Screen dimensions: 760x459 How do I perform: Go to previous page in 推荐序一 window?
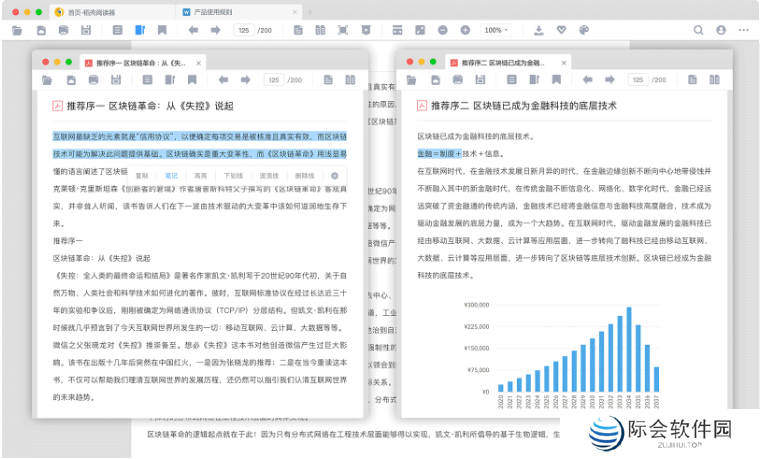coord(222,80)
